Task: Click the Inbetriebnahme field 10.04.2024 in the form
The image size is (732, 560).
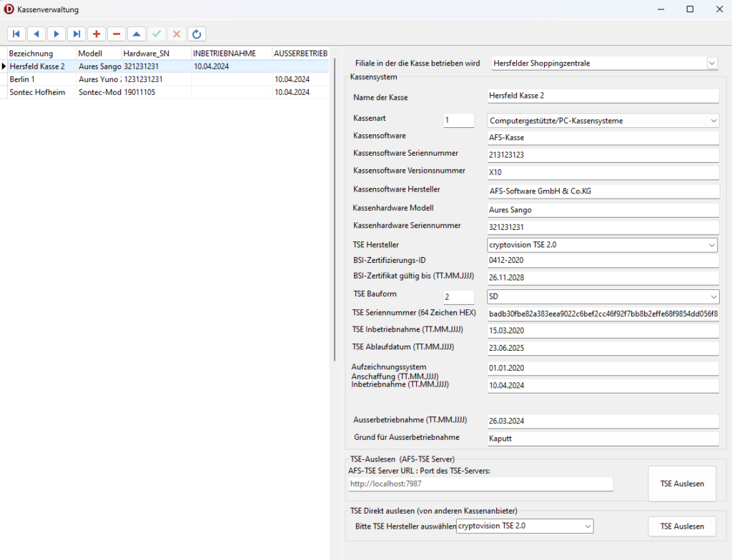Action: pos(603,386)
